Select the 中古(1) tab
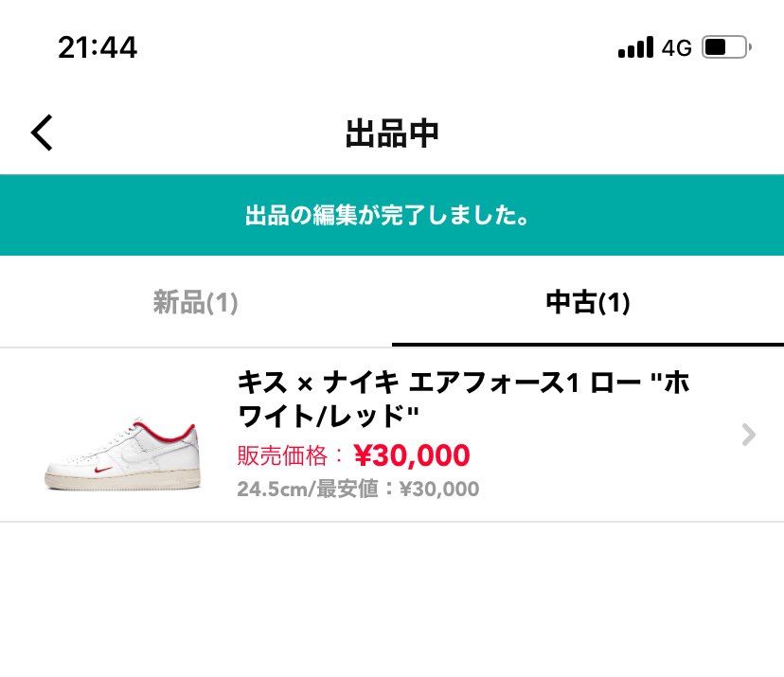Screen dimensions: 784x677 click(x=588, y=301)
